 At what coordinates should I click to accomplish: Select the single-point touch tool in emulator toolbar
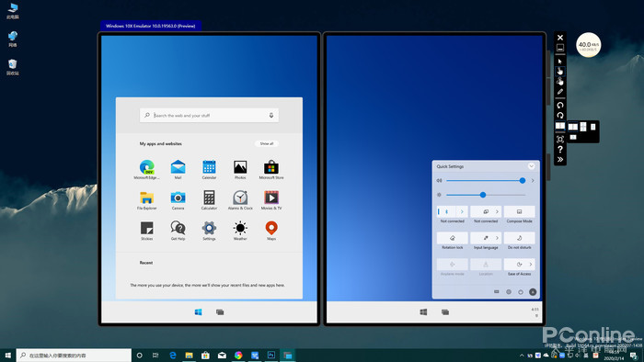(x=559, y=71)
